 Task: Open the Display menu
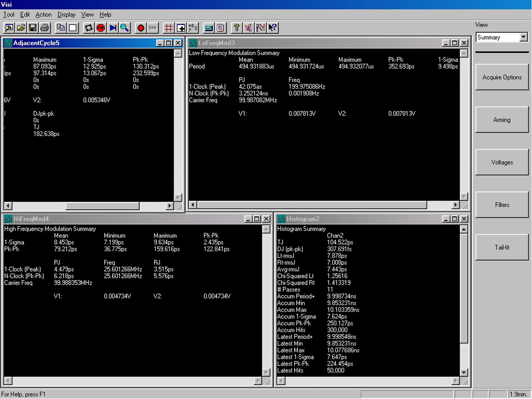pos(67,14)
